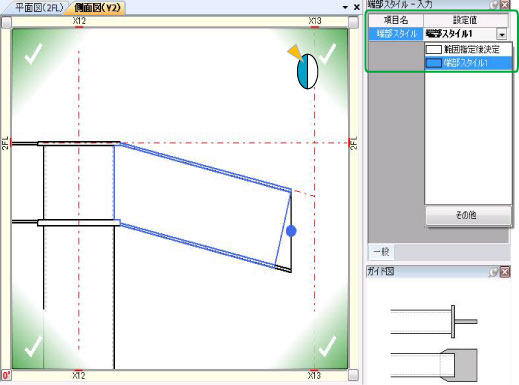Screen dimensions: 519x385
Task: Click the blue grip point on beam end
Action: pyautogui.click(x=291, y=231)
